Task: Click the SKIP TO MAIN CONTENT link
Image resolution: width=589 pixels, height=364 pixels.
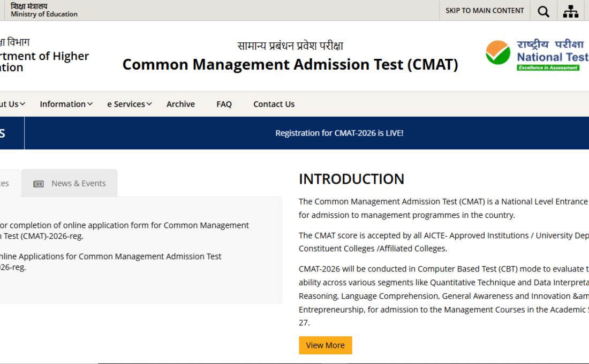Action: [484, 10]
